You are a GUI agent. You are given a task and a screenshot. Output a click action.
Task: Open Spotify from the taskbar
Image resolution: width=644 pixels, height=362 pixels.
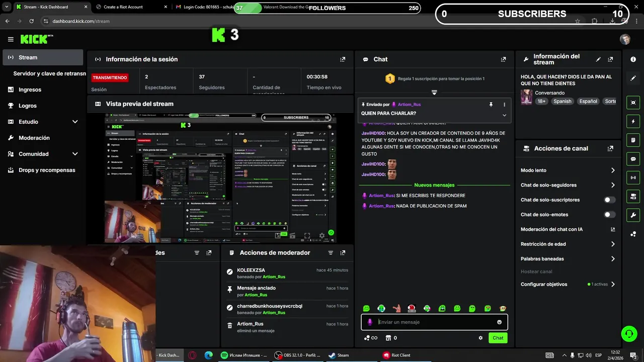(x=244, y=355)
